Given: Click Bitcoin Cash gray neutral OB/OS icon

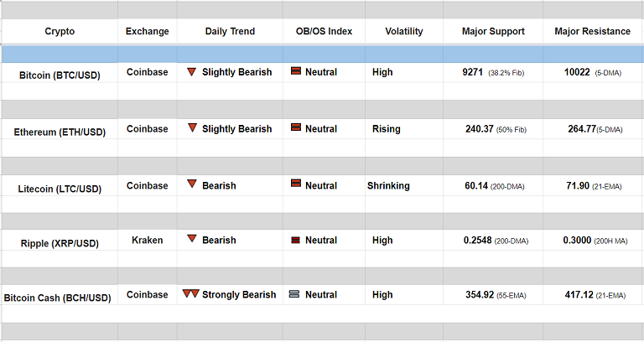Looking at the screenshot, I should point(294,295).
